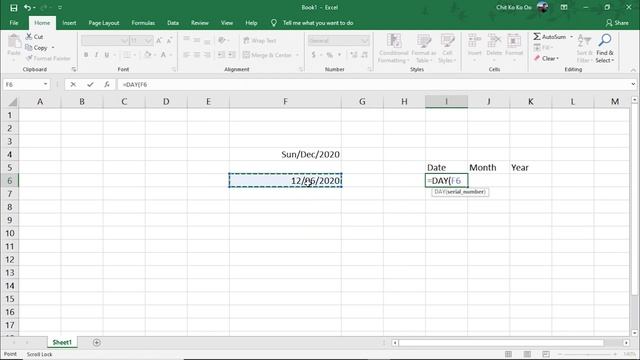Image resolution: width=640 pixels, height=360 pixels.
Task: Select the Sheet1 tab
Action: click(62, 342)
